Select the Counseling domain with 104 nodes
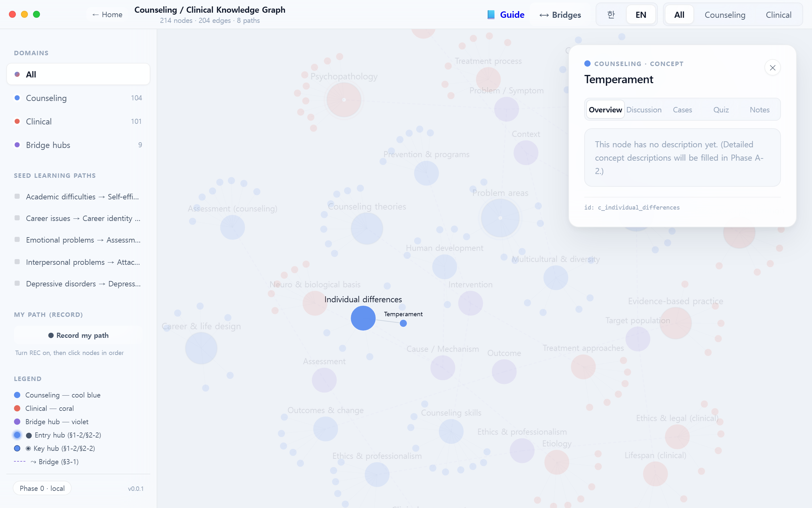Image resolution: width=812 pixels, height=508 pixels. 78,98
